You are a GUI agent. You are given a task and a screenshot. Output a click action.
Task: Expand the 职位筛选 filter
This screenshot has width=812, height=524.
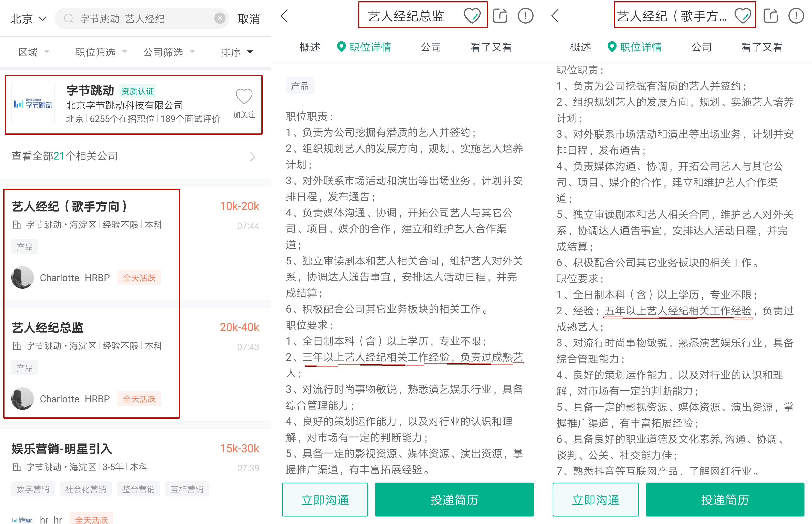point(101,52)
